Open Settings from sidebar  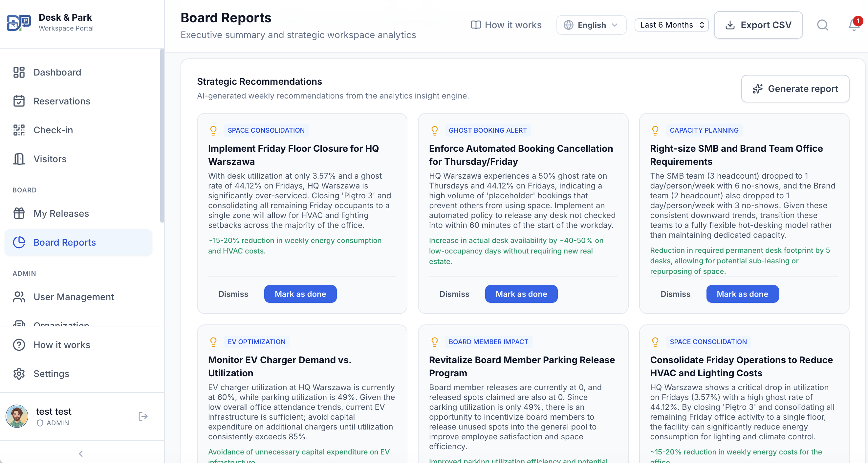(78, 374)
